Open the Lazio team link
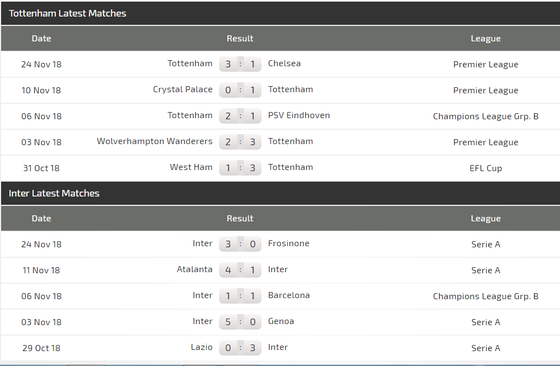The width and height of the screenshot is (560, 366). pos(201,347)
